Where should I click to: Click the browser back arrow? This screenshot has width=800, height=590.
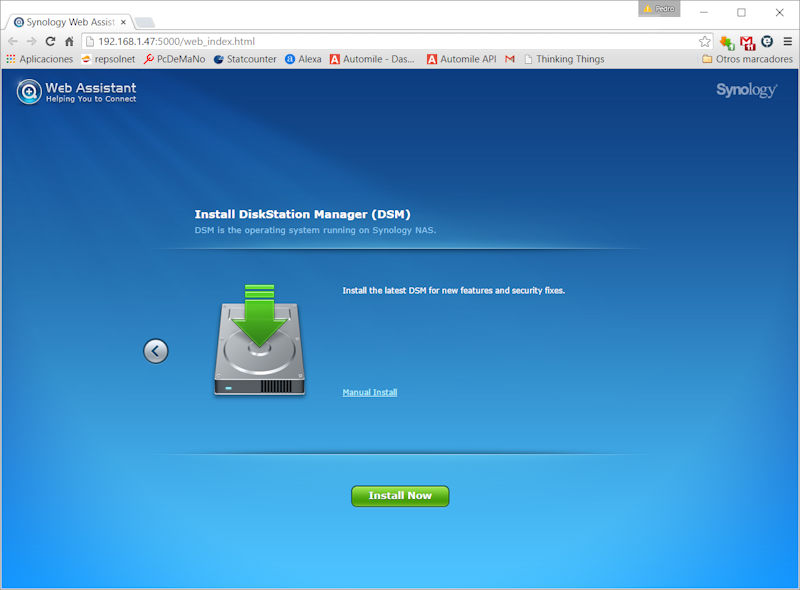(13, 41)
